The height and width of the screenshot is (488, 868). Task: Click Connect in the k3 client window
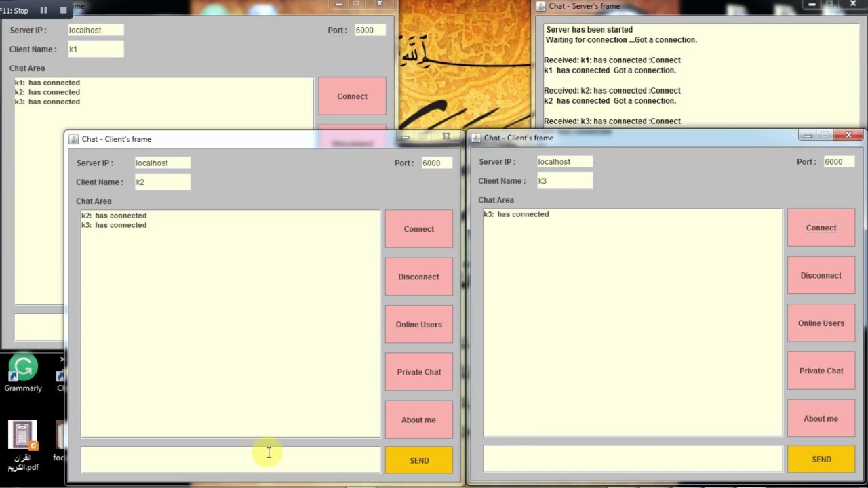[x=821, y=228]
